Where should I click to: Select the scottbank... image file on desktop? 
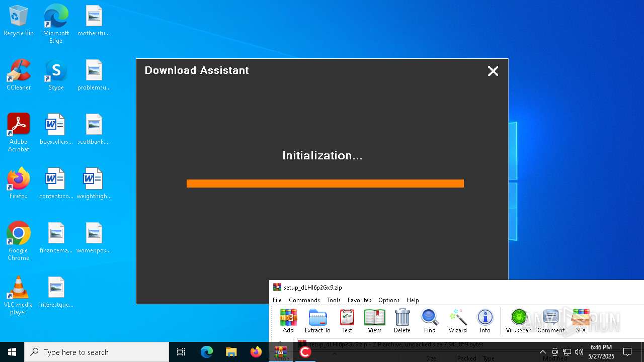point(94,130)
